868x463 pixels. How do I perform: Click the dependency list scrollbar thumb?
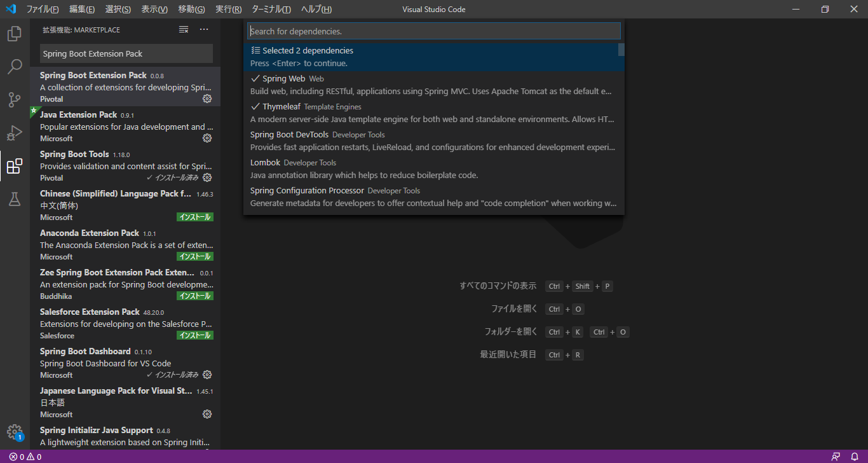pos(621,50)
